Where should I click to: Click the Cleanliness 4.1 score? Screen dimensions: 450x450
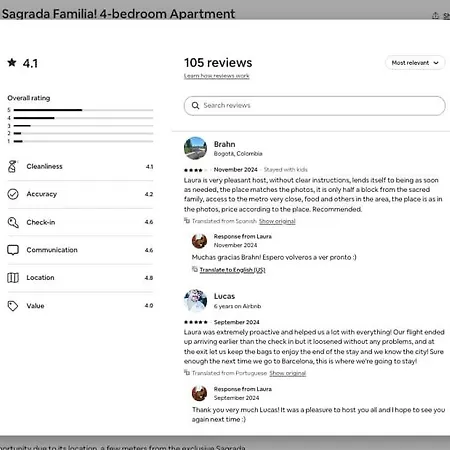(x=149, y=167)
